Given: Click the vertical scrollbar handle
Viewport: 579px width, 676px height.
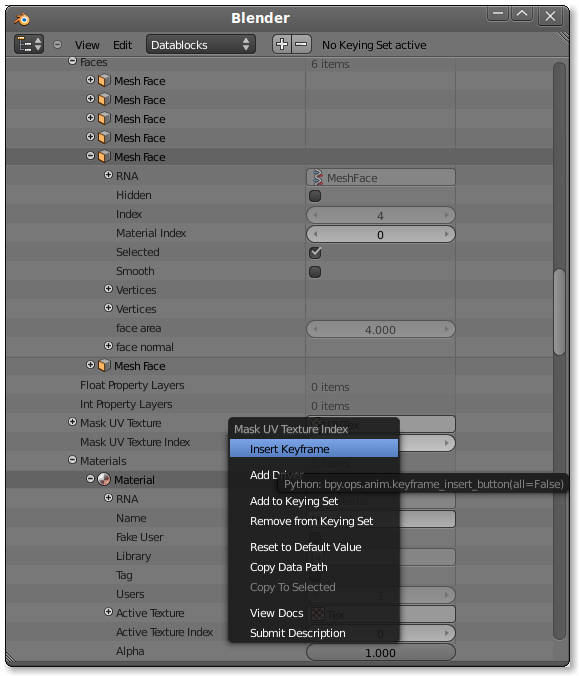Looking at the screenshot, I should 559,312.
